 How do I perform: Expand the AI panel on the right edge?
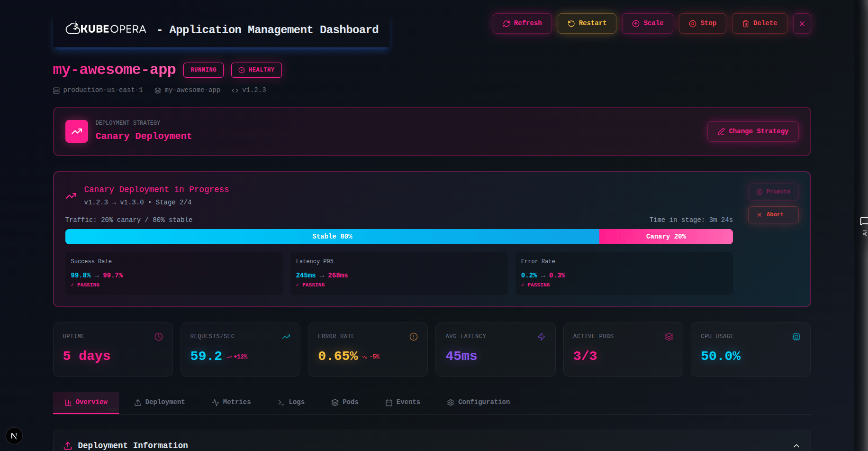click(x=864, y=227)
